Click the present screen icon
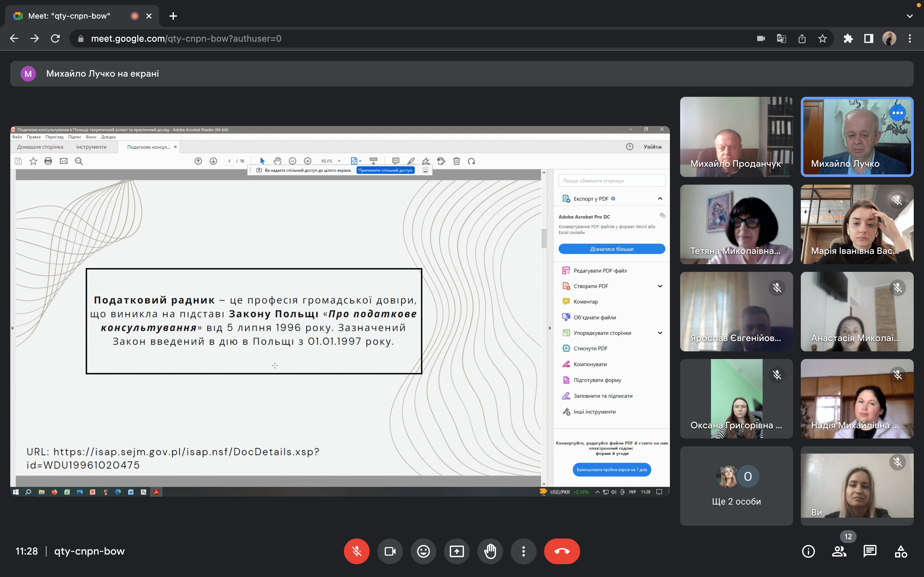This screenshot has width=924, height=577. point(457,551)
